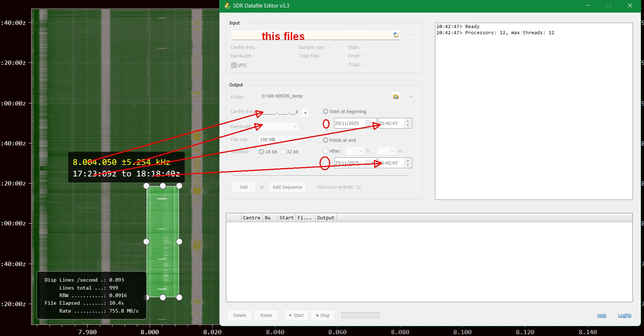Click the progress bar next to Stop
Screen dimensions: 644x336
pos(360,315)
